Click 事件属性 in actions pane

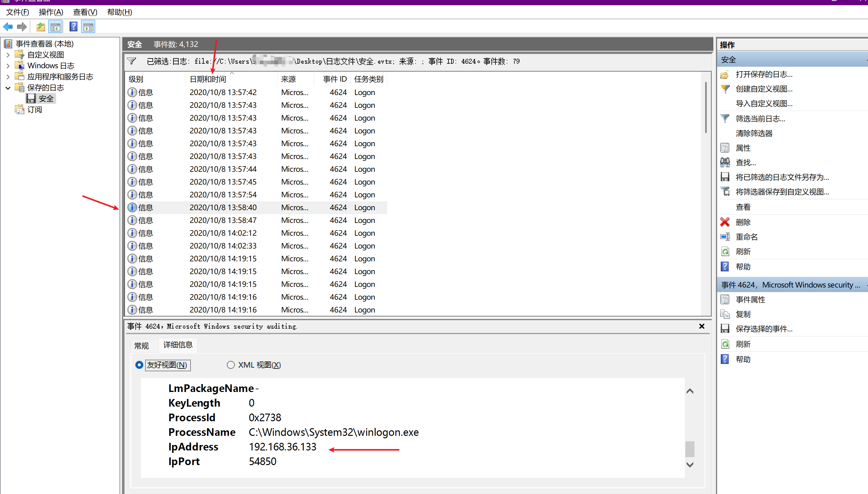(x=750, y=300)
